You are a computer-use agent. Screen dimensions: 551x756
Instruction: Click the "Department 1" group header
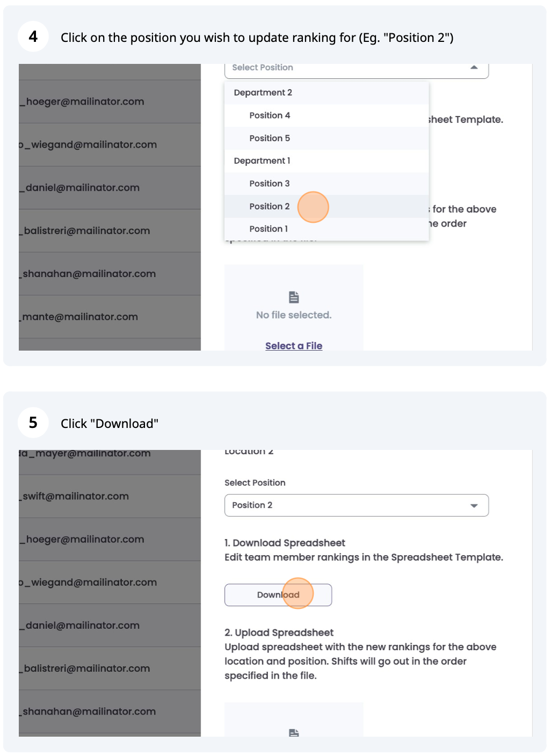262,161
